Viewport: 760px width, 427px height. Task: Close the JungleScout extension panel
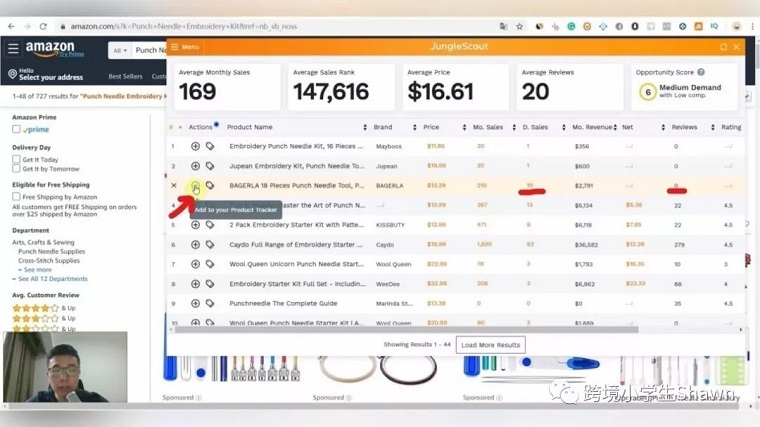click(737, 47)
